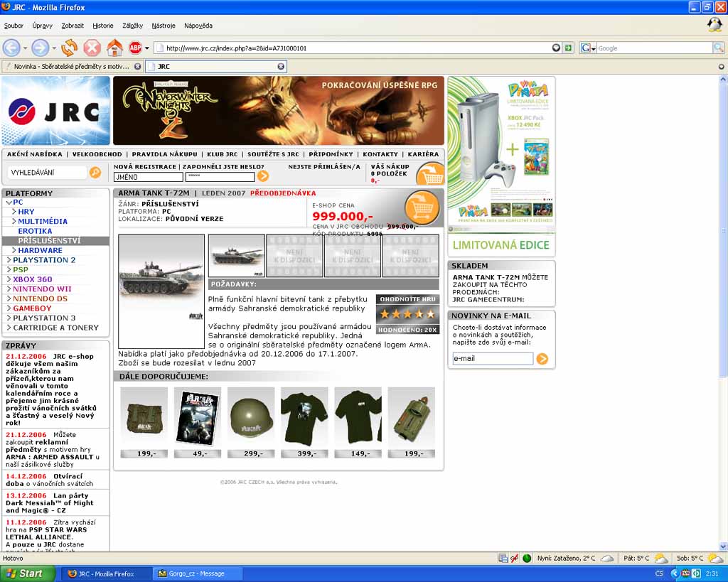Open recommended helmet priced 299,-
Image resolution: width=728 pixels, height=582 pixels.
point(251,418)
